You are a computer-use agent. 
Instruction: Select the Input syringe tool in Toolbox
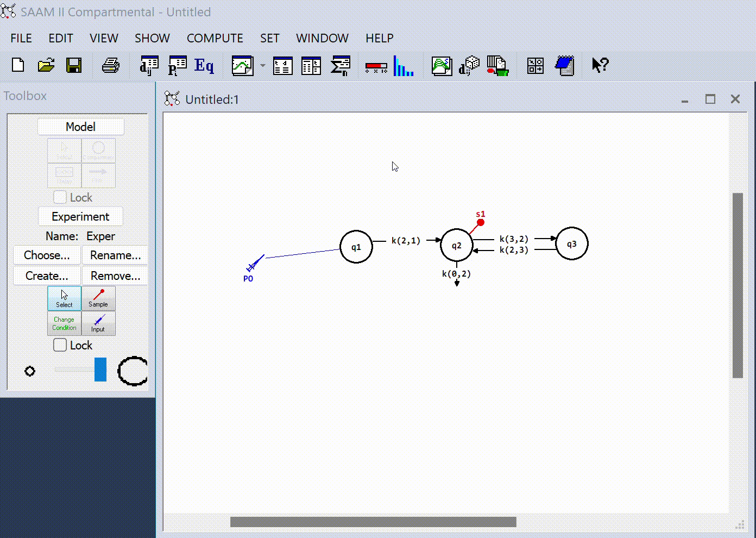pos(98,323)
